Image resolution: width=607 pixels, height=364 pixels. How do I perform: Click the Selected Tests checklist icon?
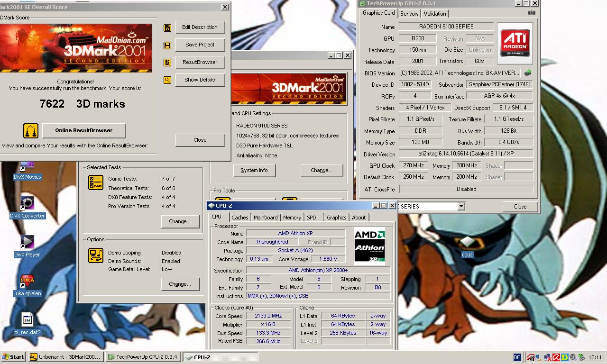(x=96, y=182)
